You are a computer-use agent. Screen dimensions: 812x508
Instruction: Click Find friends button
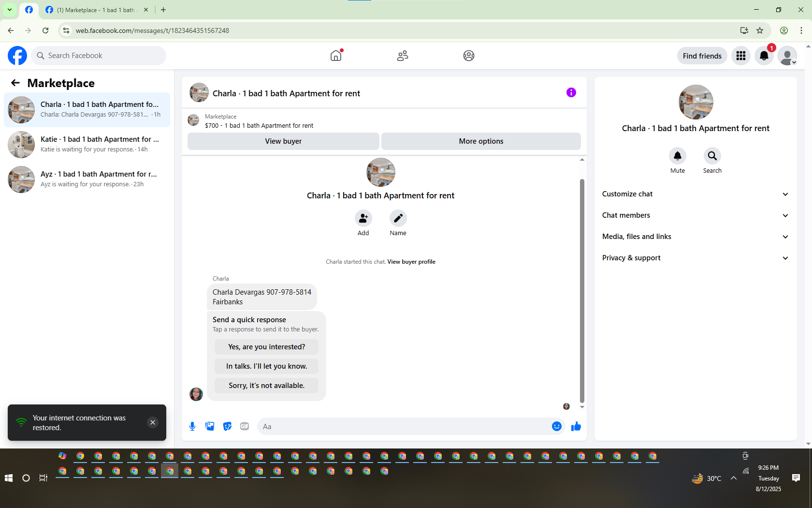(x=702, y=56)
